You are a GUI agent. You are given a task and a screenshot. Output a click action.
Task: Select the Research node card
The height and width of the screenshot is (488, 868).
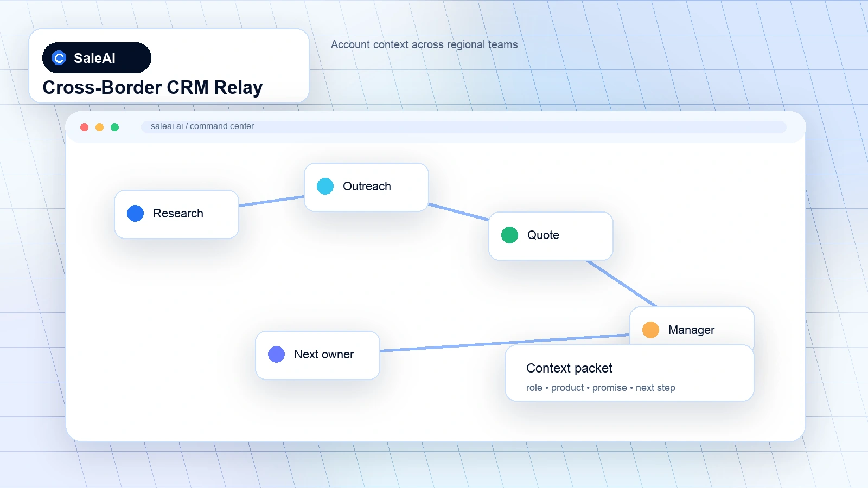(176, 214)
